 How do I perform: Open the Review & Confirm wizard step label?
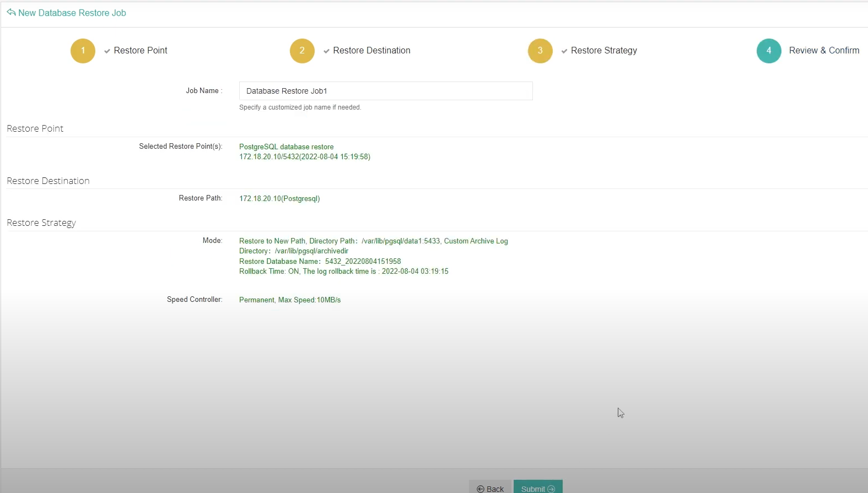[x=824, y=51]
